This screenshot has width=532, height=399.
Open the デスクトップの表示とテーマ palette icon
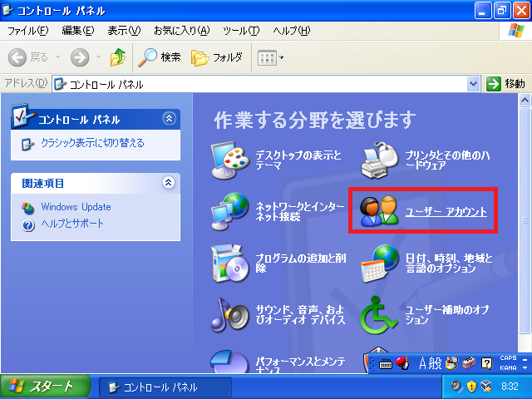coord(230,160)
